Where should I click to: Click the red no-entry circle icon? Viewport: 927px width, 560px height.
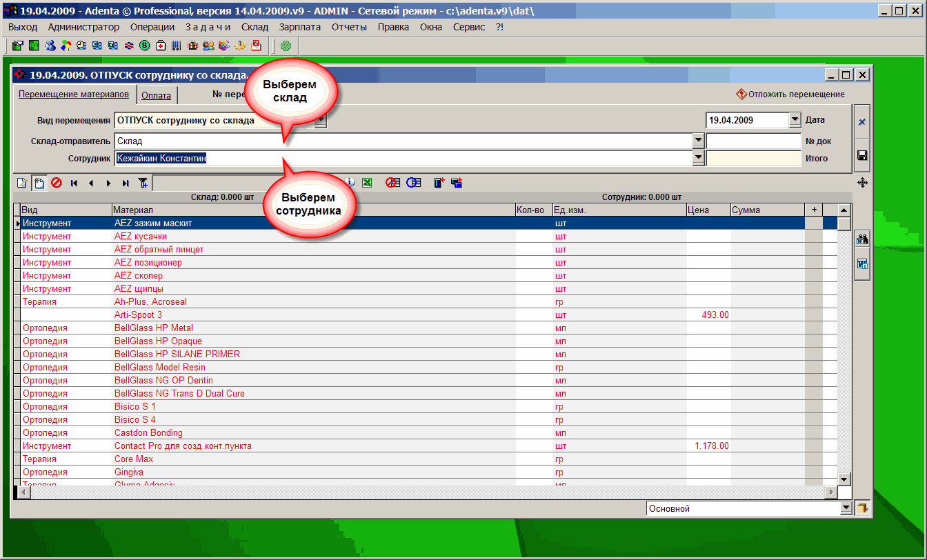57,183
